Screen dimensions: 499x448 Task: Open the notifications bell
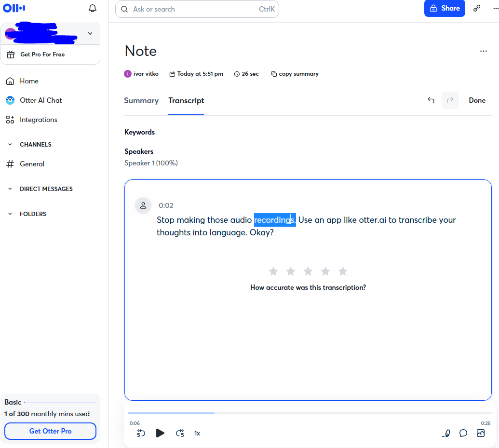(x=92, y=8)
